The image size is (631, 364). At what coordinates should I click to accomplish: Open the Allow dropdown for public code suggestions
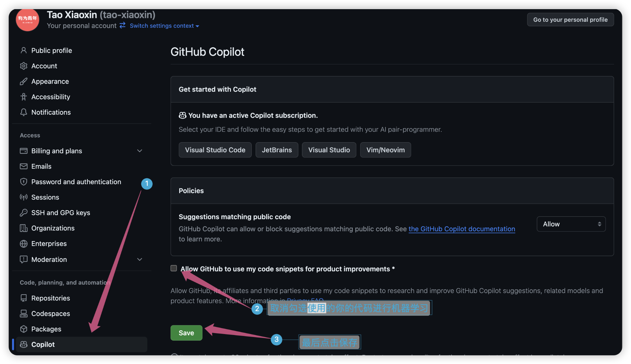click(x=571, y=224)
